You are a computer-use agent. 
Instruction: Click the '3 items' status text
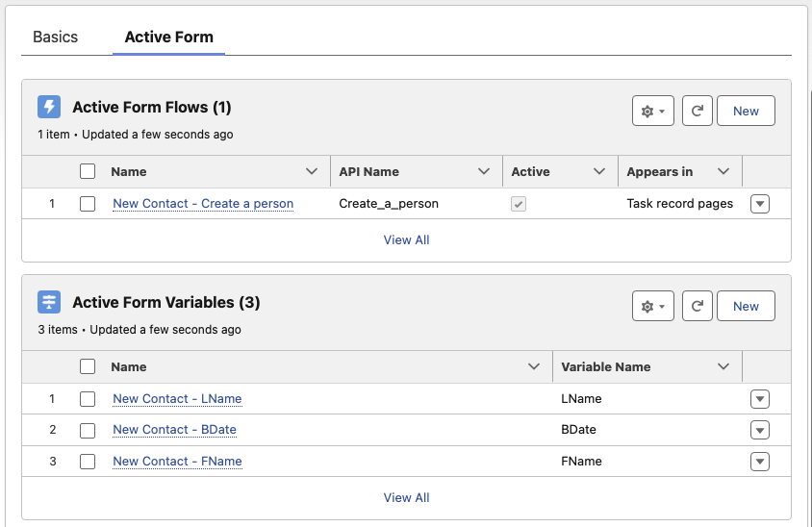click(58, 329)
